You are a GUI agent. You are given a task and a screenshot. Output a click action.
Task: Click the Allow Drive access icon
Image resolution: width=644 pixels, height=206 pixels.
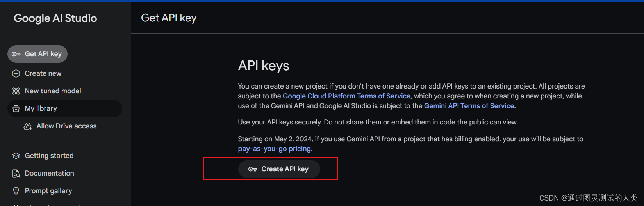pyautogui.click(x=28, y=126)
